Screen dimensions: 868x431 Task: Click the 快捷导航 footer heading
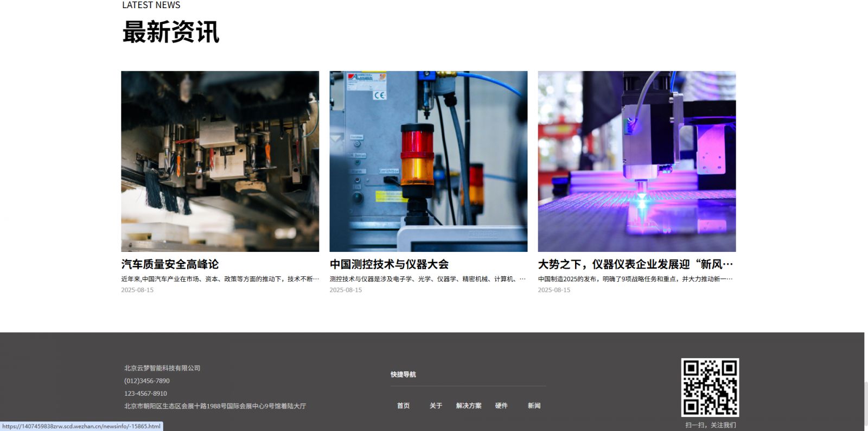pos(403,375)
